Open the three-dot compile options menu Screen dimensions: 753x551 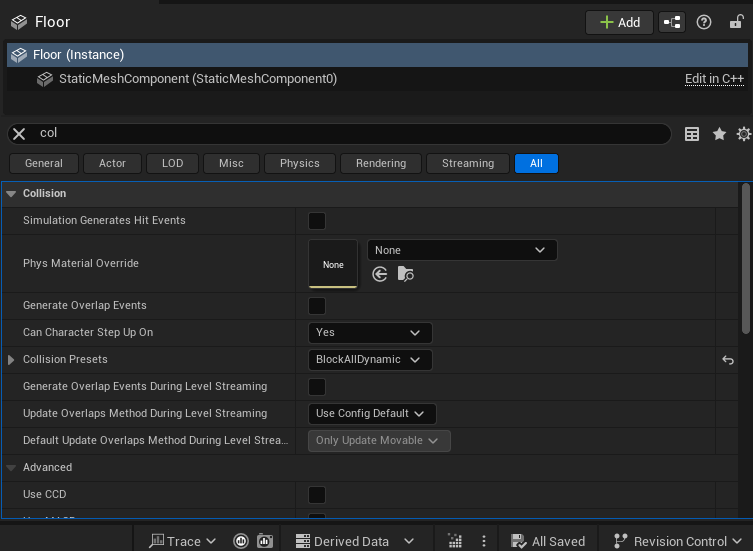[484, 541]
